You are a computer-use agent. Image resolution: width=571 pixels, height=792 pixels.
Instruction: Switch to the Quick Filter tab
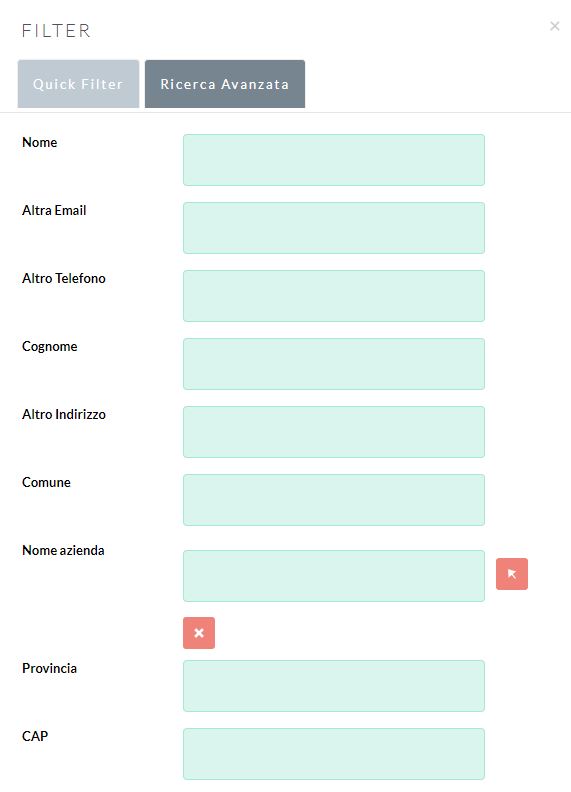point(78,84)
